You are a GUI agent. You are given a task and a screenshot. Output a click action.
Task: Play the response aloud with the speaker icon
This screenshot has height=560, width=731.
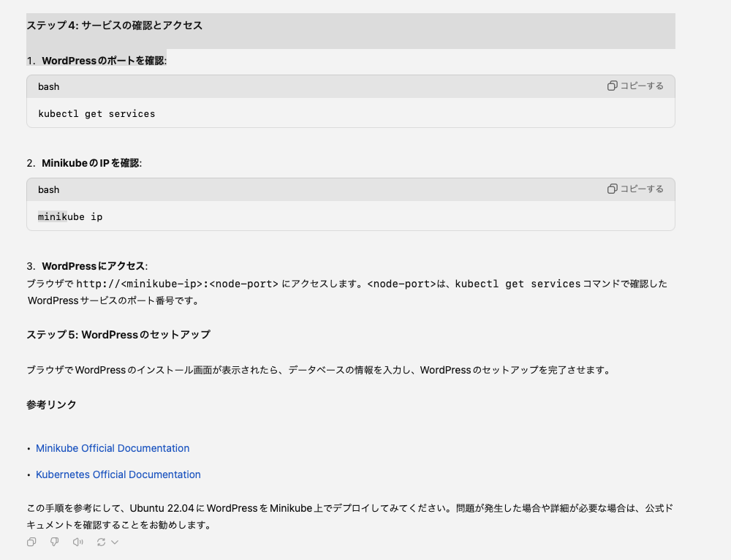[x=78, y=542]
